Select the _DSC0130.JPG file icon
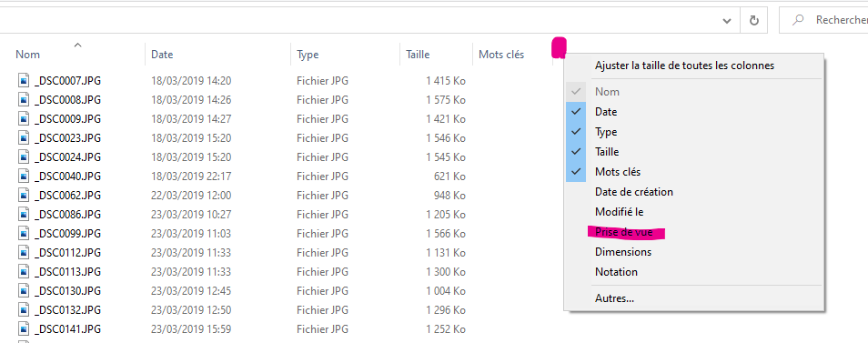The height and width of the screenshot is (343, 868). pyautogui.click(x=24, y=291)
